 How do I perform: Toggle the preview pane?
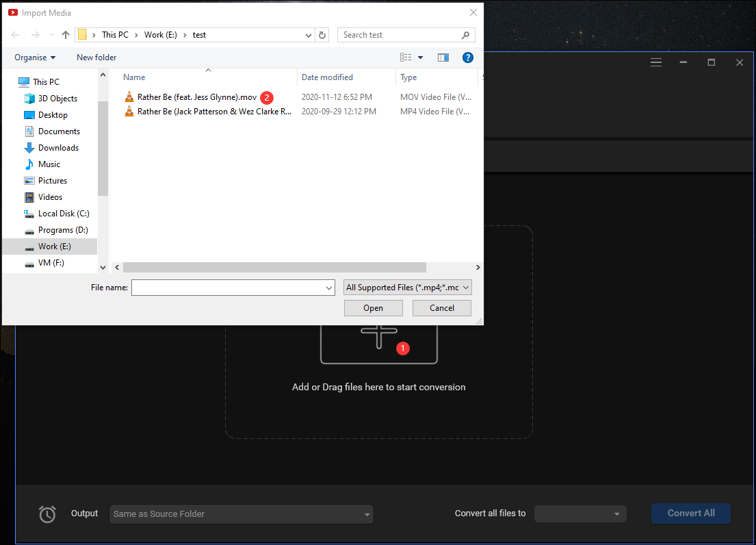[x=443, y=58]
